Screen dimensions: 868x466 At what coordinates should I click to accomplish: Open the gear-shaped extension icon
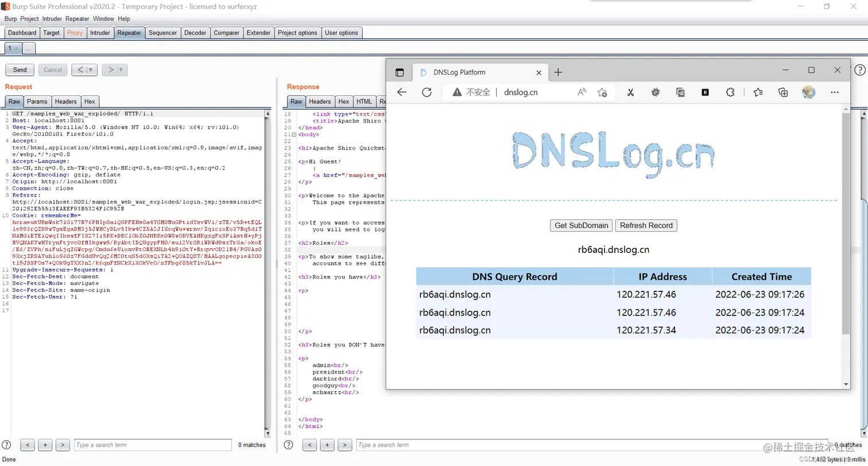[x=656, y=92]
